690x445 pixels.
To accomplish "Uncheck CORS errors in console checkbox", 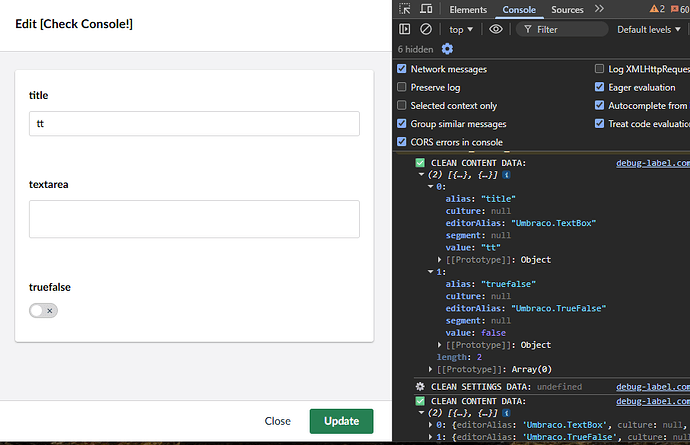I will (x=401, y=142).
